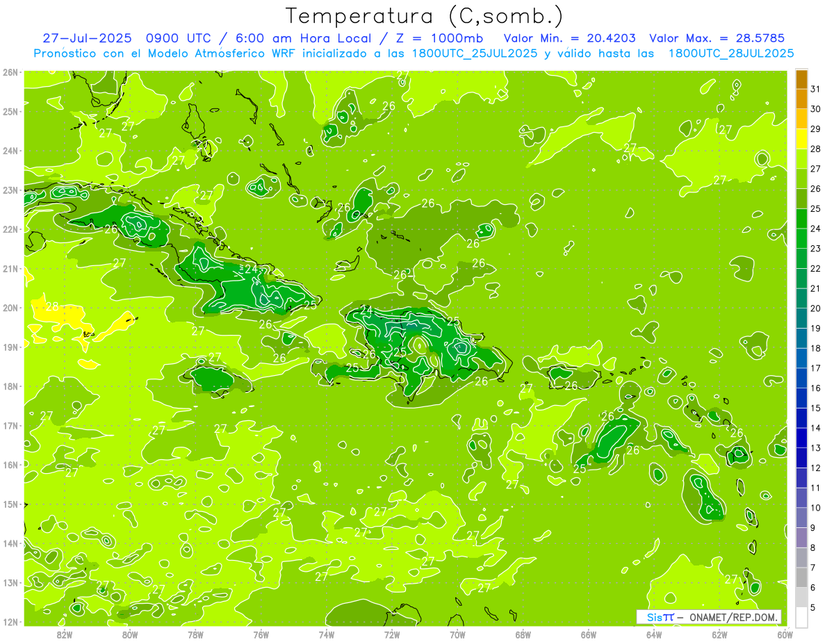Click the 15N latitude axis label
The width and height of the screenshot is (834, 644).
[10, 504]
